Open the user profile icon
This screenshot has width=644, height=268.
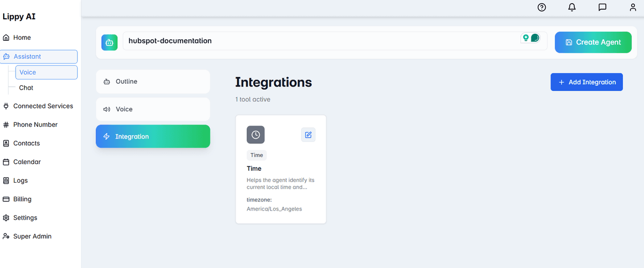(x=633, y=8)
